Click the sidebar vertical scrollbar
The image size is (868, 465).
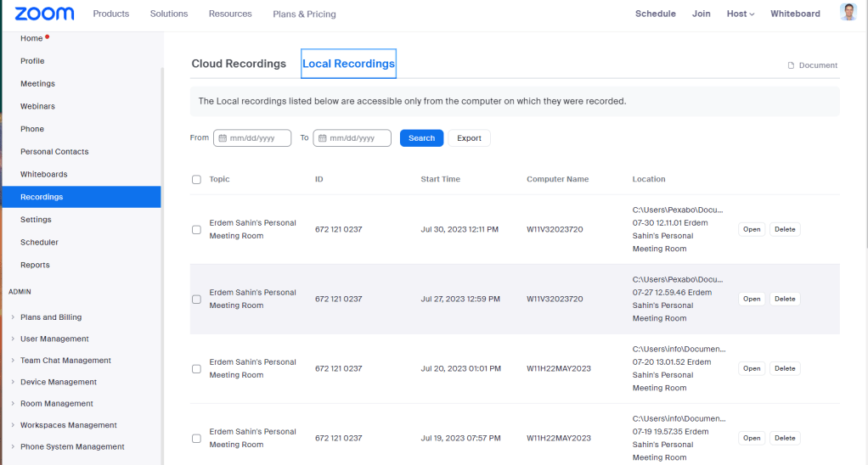point(162,266)
